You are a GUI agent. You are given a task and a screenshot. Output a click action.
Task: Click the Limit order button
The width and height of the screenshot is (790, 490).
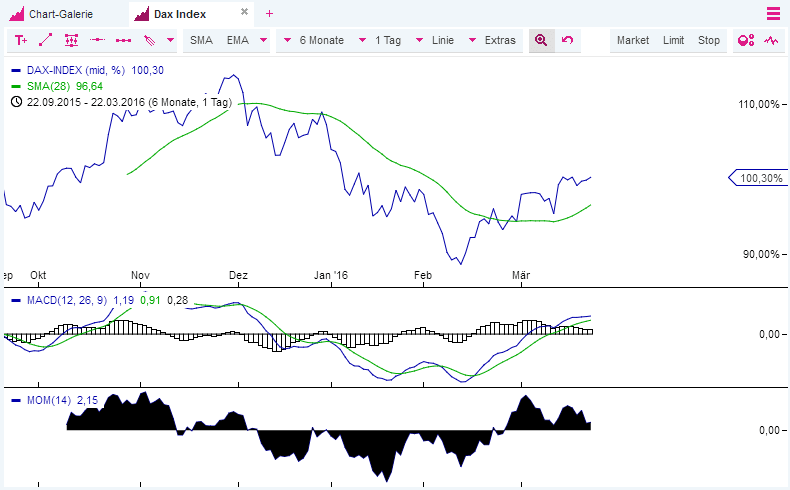click(x=674, y=40)
